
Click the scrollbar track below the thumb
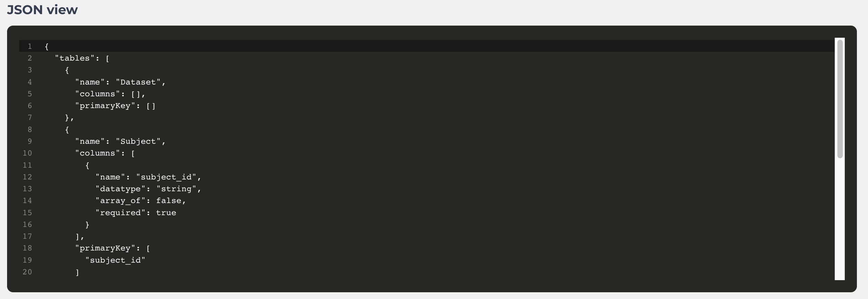click(x=840, y=219)
